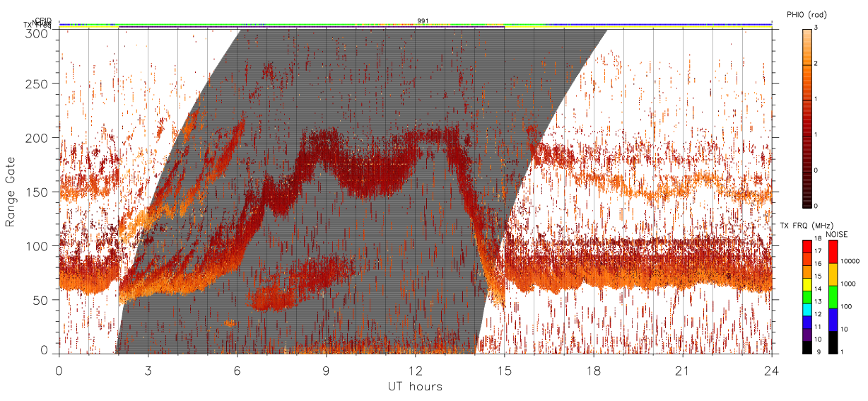Image resolution: width=868 pixels, height=401 pixels.
Task: Click the NOISE scale label 100
Action: click(x=847, y=306)
